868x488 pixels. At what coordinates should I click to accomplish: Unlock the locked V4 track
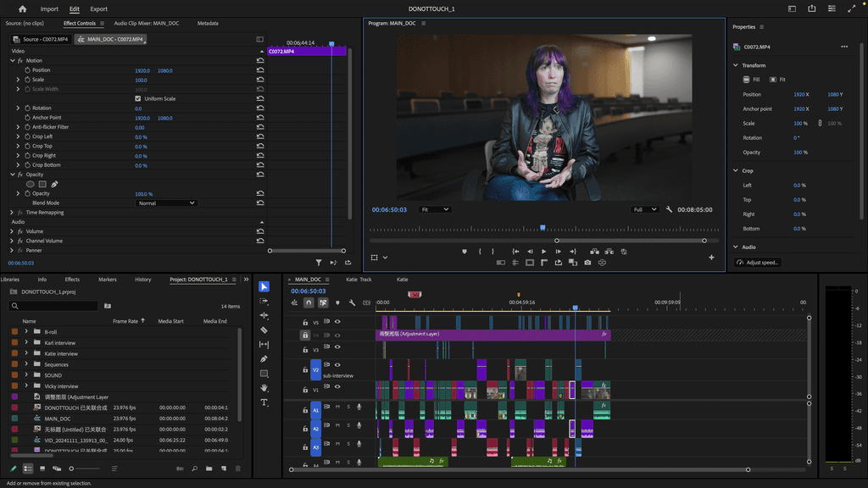click(305, 335)
